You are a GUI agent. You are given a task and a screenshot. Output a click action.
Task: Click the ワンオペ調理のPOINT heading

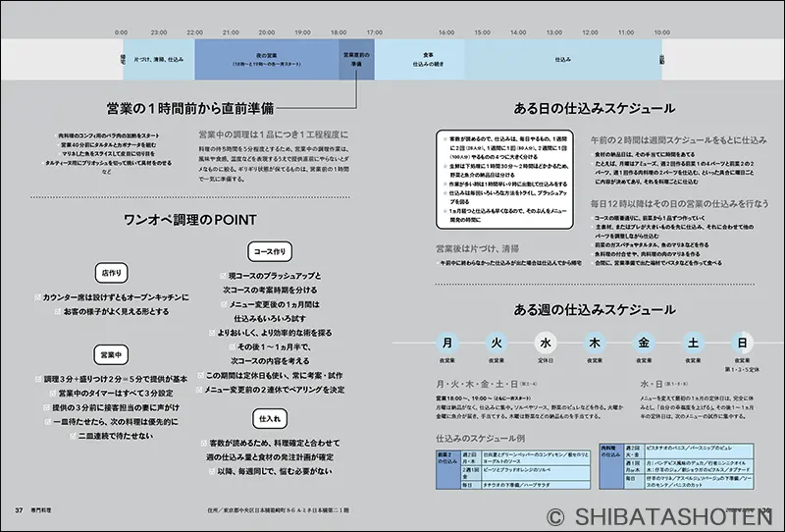[190, 220]
